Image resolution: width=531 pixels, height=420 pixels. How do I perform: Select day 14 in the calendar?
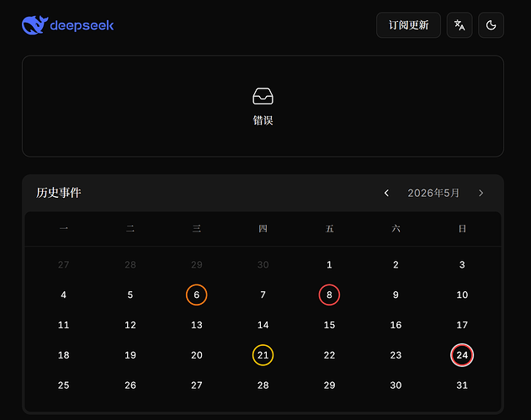point(263,325)
